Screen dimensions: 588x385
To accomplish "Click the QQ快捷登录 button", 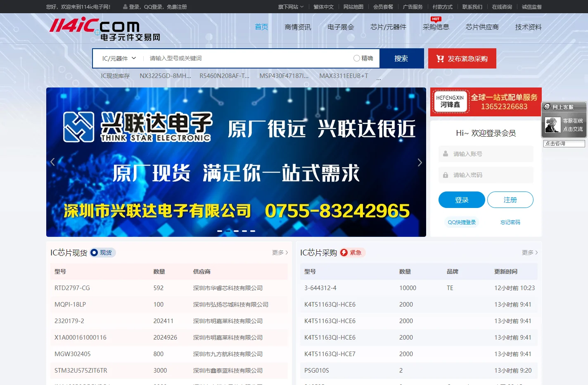I will click(462, 222).
